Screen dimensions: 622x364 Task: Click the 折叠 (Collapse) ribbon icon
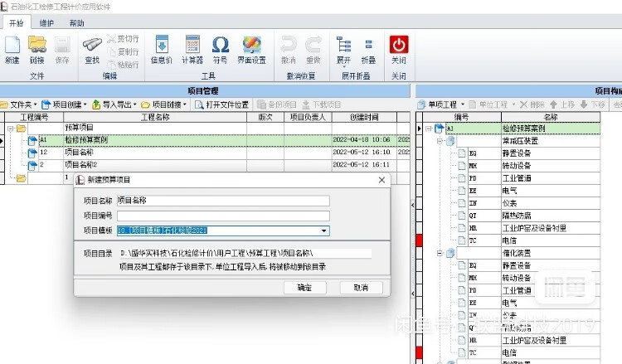pyautogui.click(x=368, y=48)
